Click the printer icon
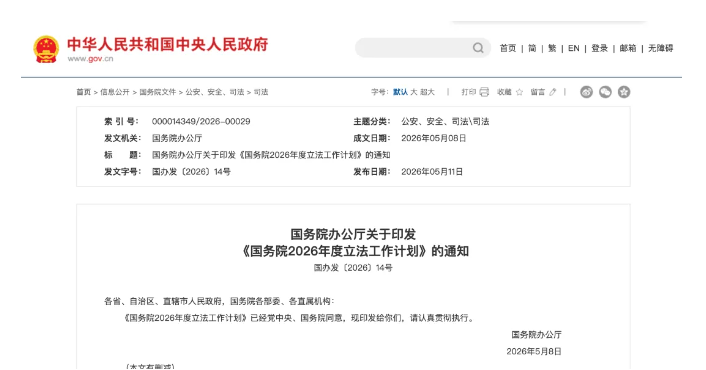The image size is (706, 370). point(484,92)
